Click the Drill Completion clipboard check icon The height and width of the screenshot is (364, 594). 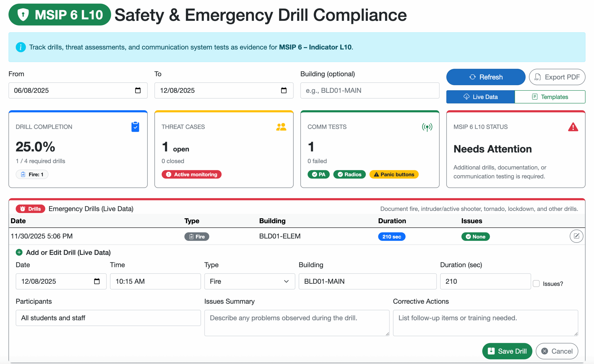coord(135,127)
